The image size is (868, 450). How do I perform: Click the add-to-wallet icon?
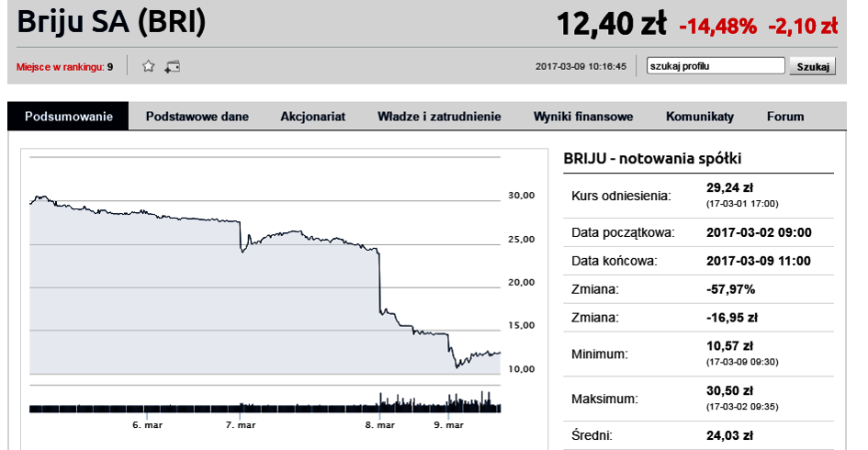(173, 66)
